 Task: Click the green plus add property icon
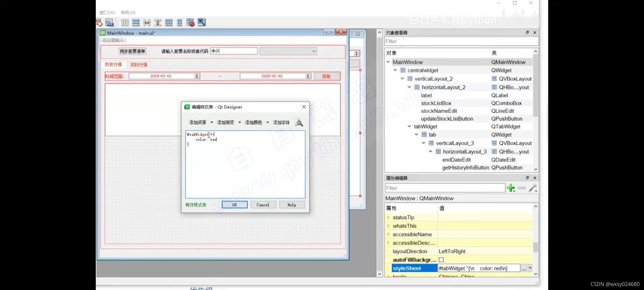point(511,188)
